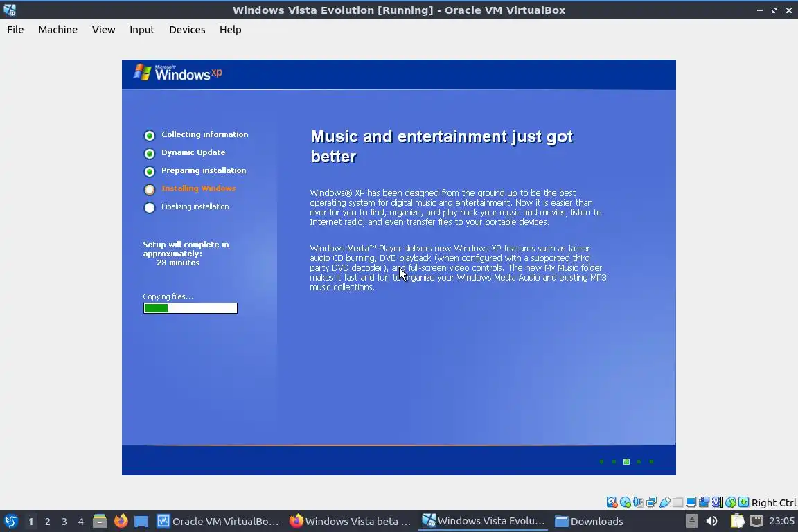
Task: Switch to Oracle VM VirtualBox Manager taskbar window
Action: 218,521
